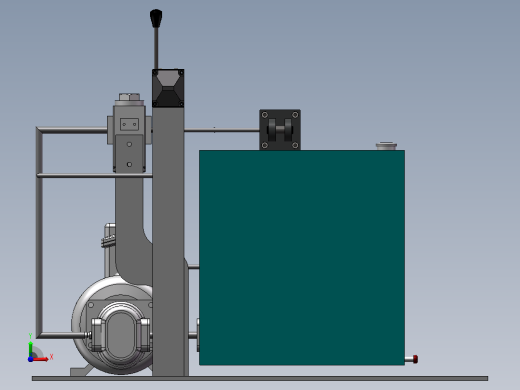The image size is (520, 390).
Task: Click the blue Z axis dot of triad
Action: coord(30,359)
